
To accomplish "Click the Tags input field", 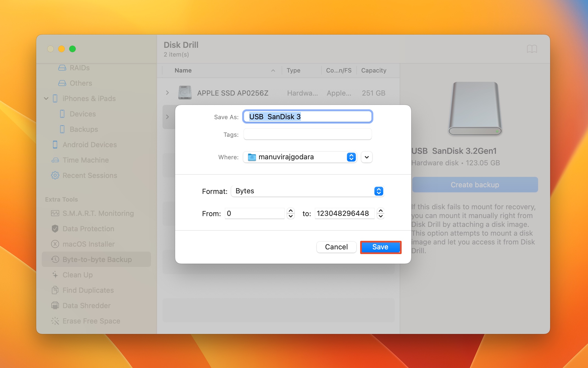I will (307, 135).
